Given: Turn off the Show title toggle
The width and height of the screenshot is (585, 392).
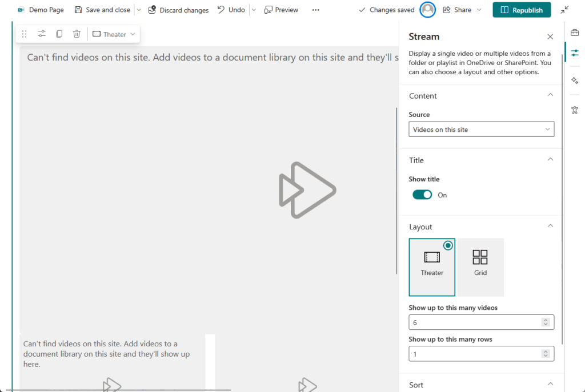Looking at the screenshot, I should [422, 195].
